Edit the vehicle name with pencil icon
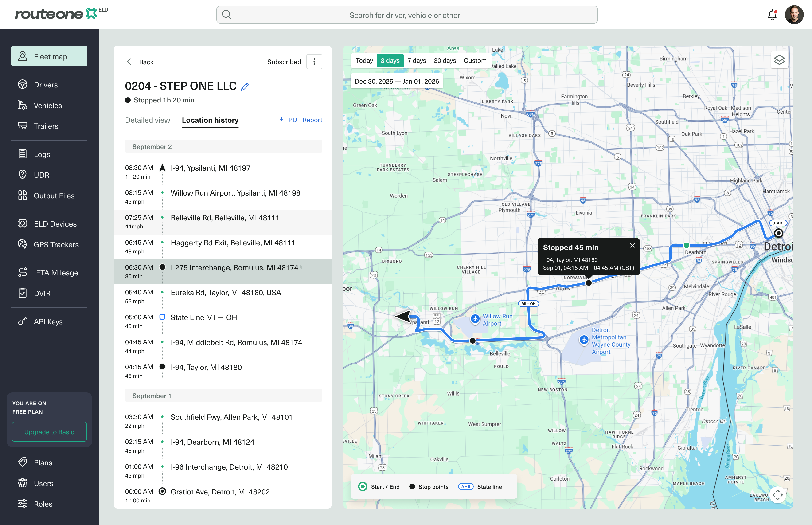 (x=245, y=86)
